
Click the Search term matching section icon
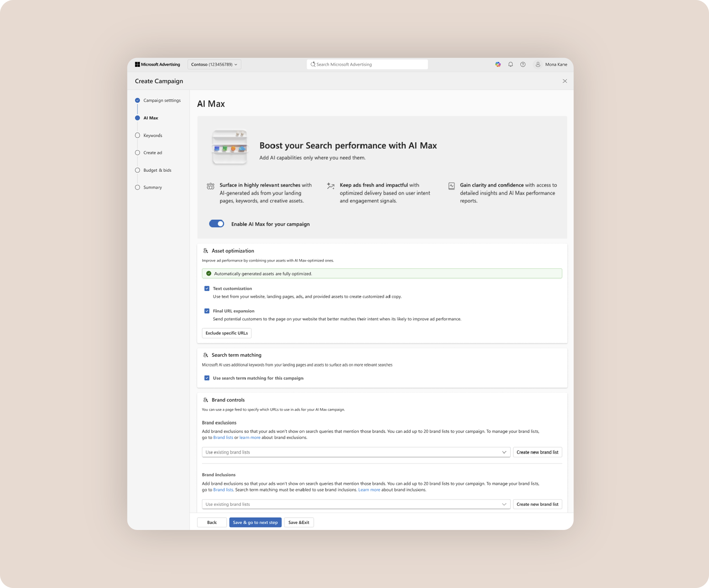click(x=206, y=355)
